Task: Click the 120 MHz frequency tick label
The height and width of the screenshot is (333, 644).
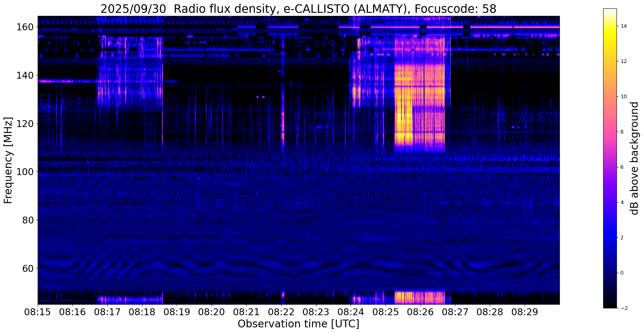Action: [x=26, y=124]
